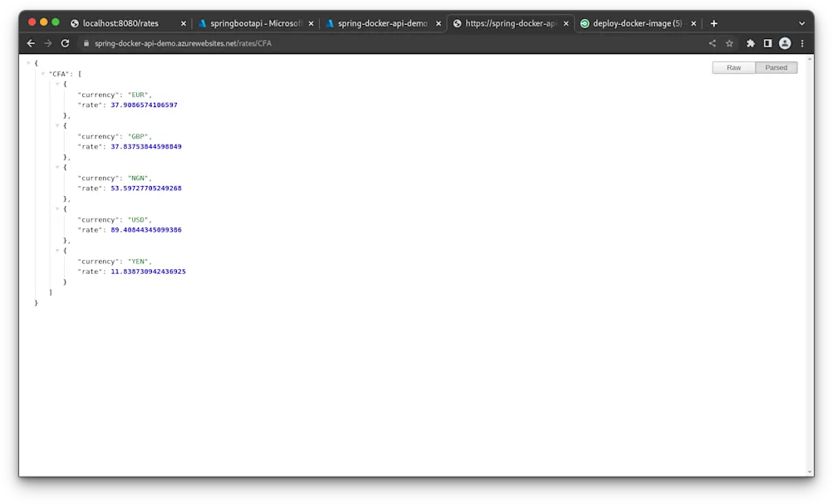Open the share icon in toolbar

coord(712,43)
